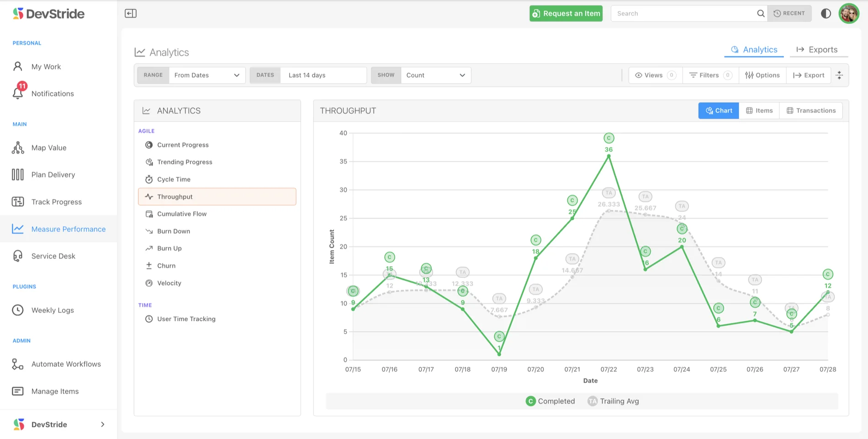Click the completed data point at 07/19
868x439 pixels.
point(499,354)
